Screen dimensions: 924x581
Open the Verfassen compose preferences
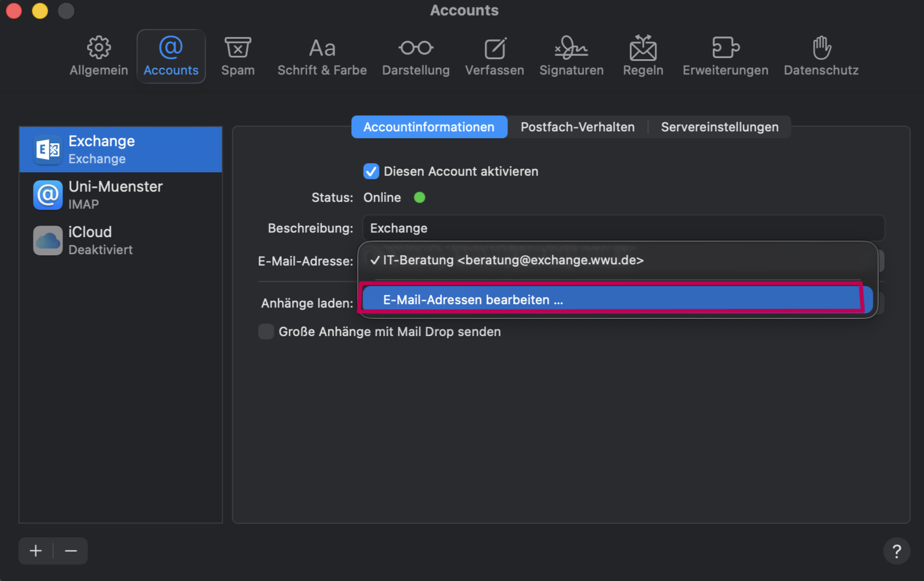click(x=494, y=56)
